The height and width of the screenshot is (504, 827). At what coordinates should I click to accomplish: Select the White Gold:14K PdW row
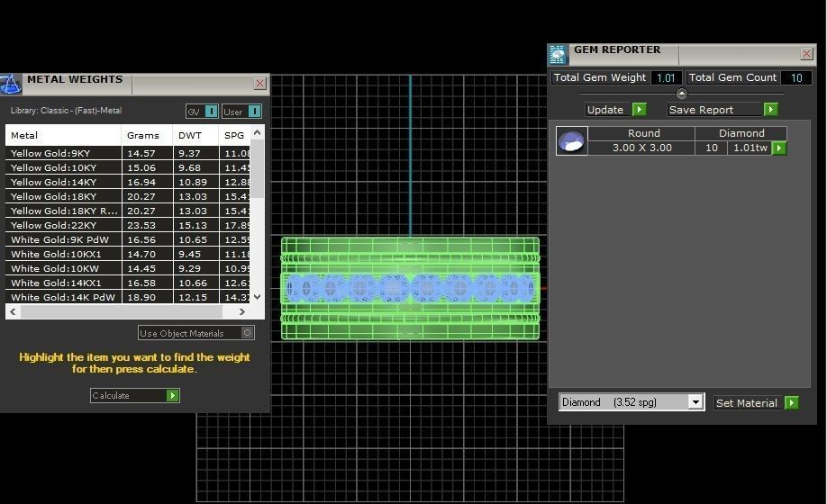(x=128, y=297)
